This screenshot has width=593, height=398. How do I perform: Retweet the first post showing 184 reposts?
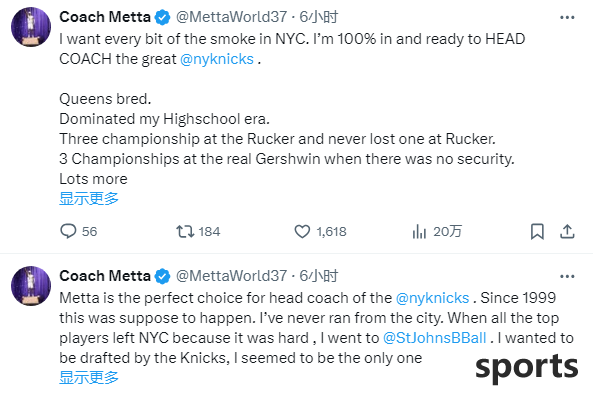[198, 231]
